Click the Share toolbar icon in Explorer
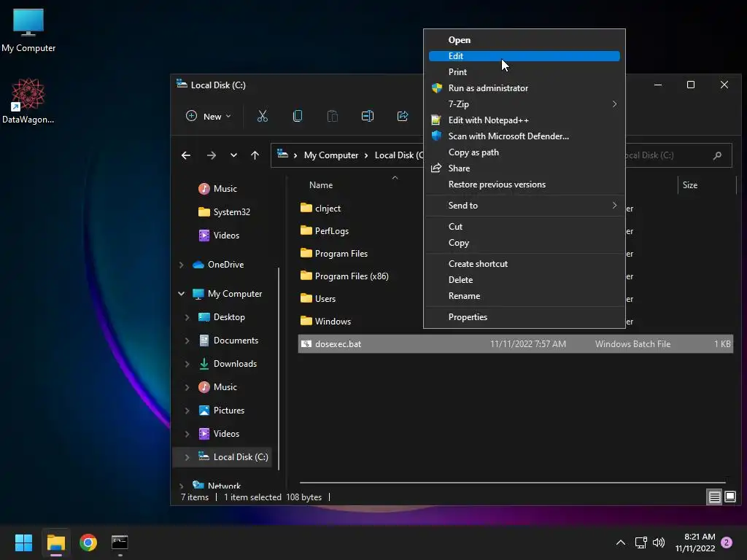 point(403,116)
